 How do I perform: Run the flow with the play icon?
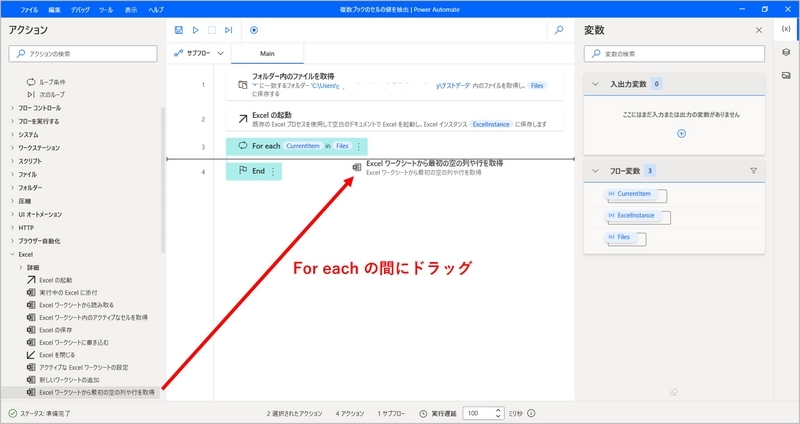(195, 30)
